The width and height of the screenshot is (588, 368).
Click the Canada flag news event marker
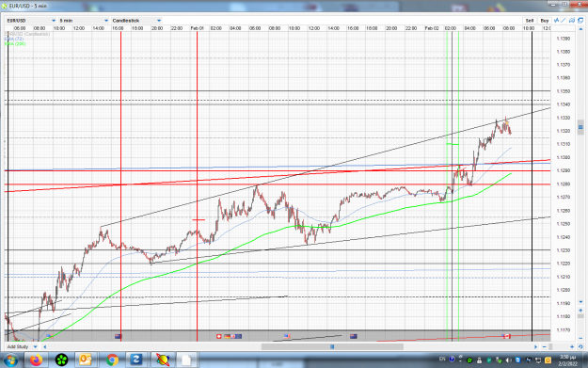point(506,336)
